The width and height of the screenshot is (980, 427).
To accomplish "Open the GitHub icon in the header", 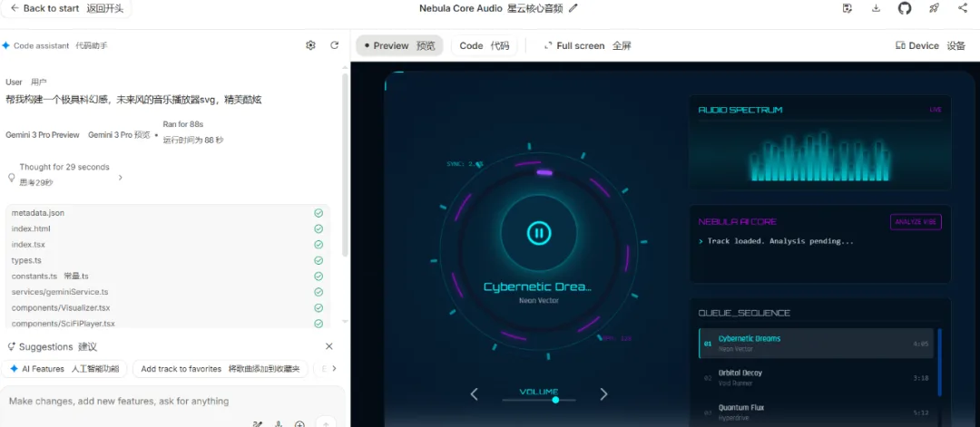I will pos(905,8).
